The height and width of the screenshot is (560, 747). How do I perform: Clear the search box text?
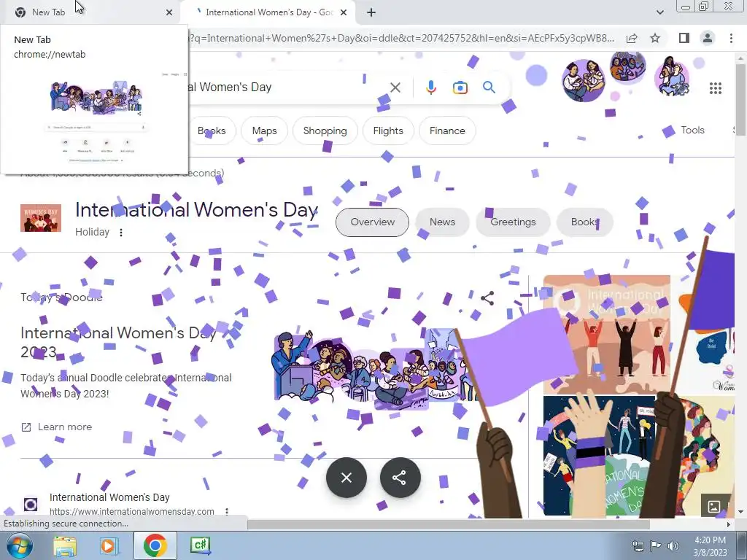click(x=395, y=87)
